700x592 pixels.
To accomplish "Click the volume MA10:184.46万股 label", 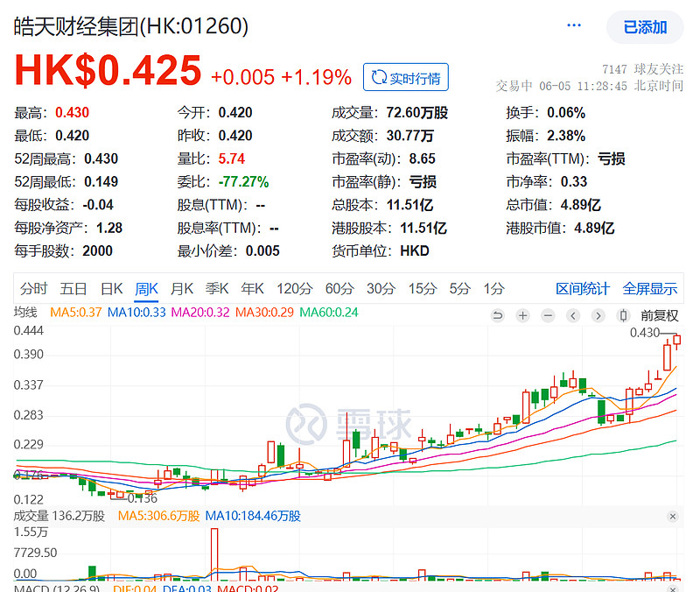I will point(253,516).
